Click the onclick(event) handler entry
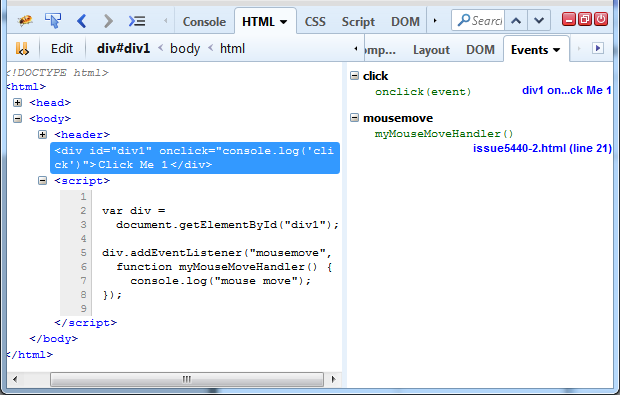Viewport: 620px width, 395px height. tap(423, 92)
